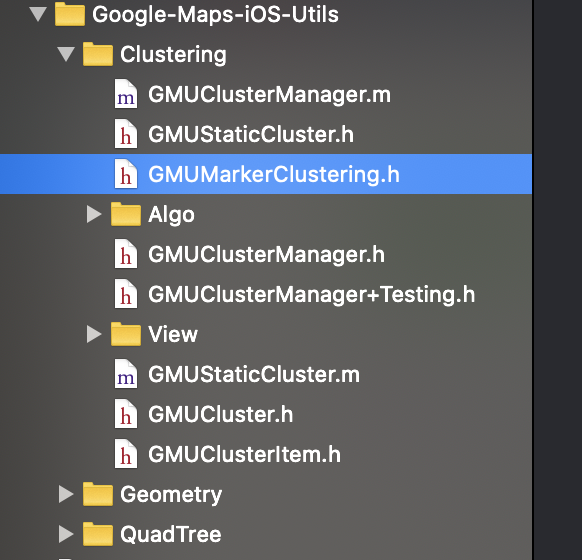Collapse the Google-Maps-iOS-Utils group
This screenshot has width=582, height=560.
click(x=38, y=14)
